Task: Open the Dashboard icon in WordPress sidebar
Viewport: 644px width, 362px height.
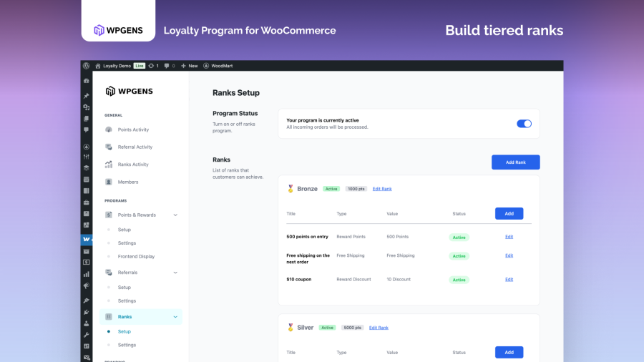Action: (87, 82)
